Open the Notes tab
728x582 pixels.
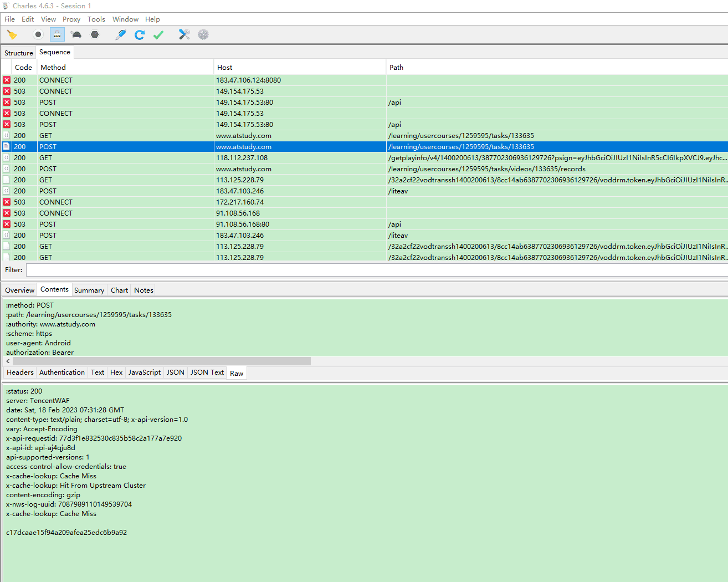point(143,290)
